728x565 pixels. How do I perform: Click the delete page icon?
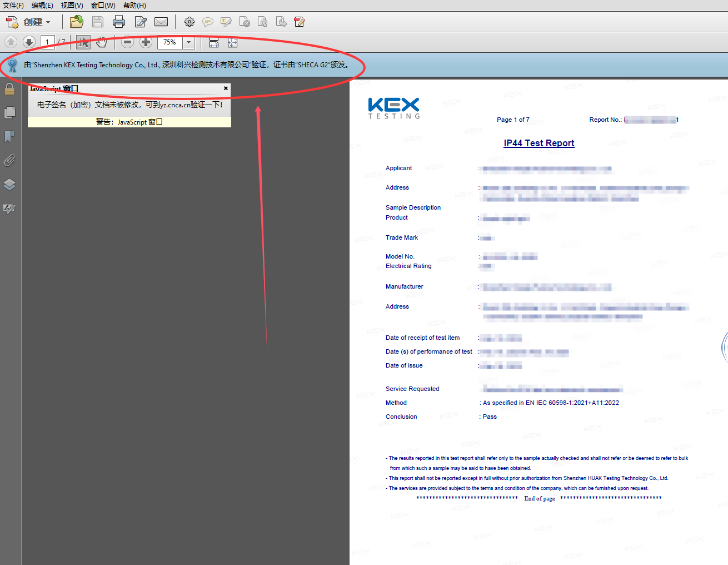point(245,22)
